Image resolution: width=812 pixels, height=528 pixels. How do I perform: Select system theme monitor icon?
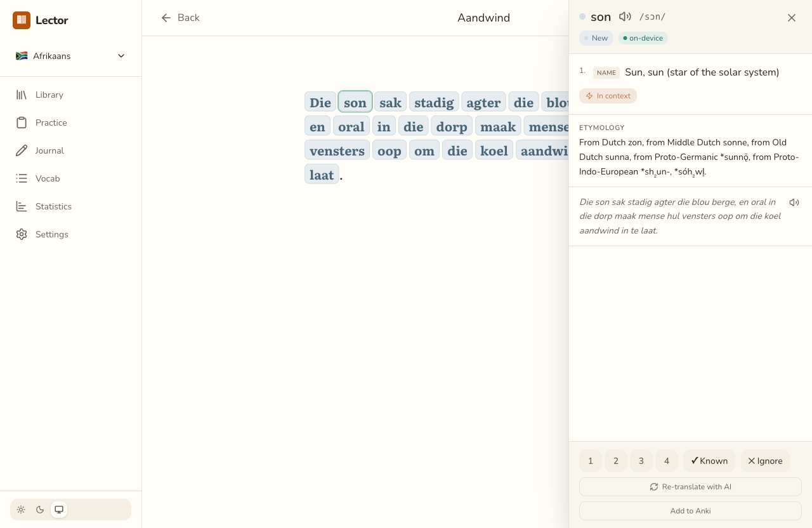pyautogui.click(x=59, y=510)
